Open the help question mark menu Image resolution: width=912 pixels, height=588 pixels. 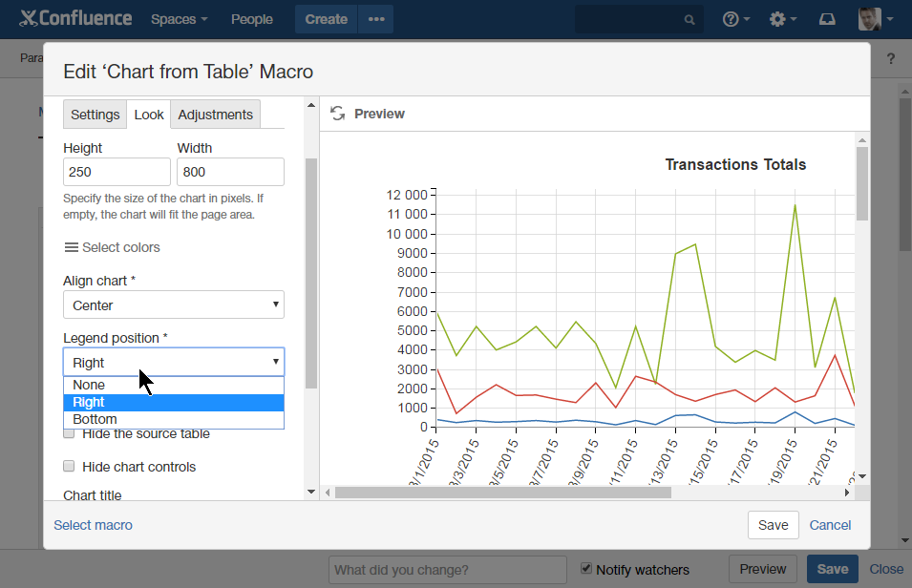click(732, 19)
